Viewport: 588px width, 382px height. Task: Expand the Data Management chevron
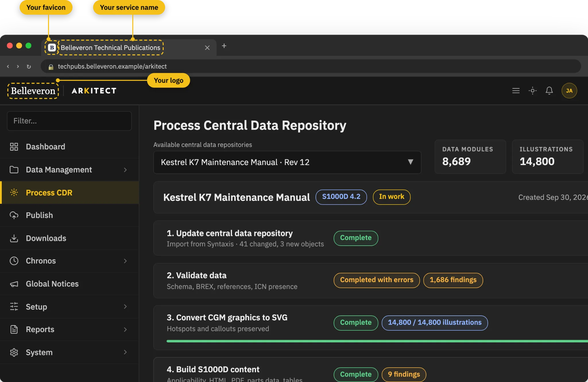pos(125,170)
